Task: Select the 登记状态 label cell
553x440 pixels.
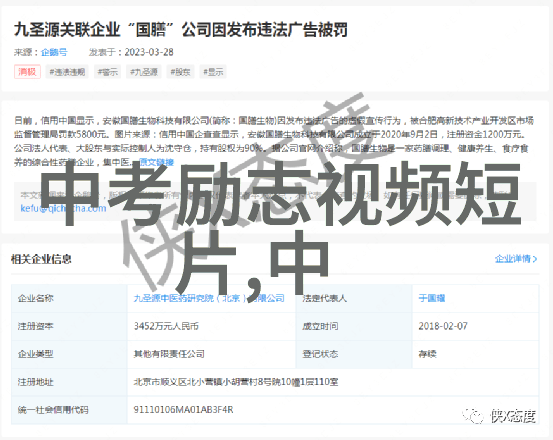Action: click(354, 354)
